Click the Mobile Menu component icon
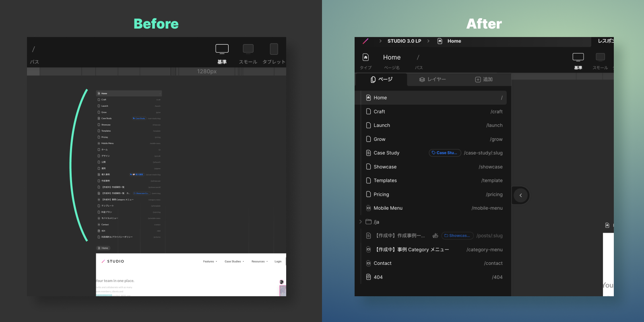The width and height of the screenshot is (644, 322). (368, 208)
